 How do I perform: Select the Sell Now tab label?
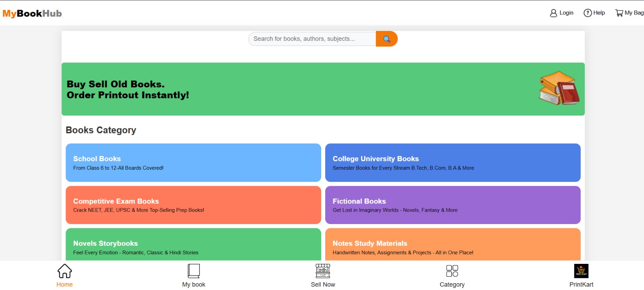tap(323, 284)
